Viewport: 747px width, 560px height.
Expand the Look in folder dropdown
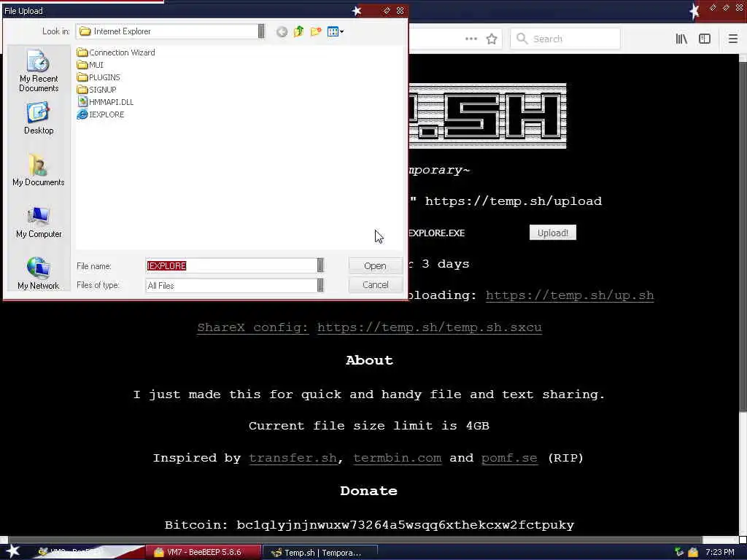[x=261, y=31]
